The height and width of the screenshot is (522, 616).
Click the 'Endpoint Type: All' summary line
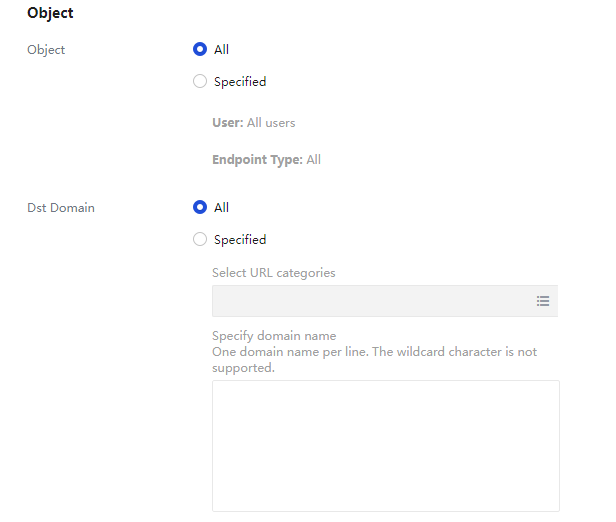266,160
